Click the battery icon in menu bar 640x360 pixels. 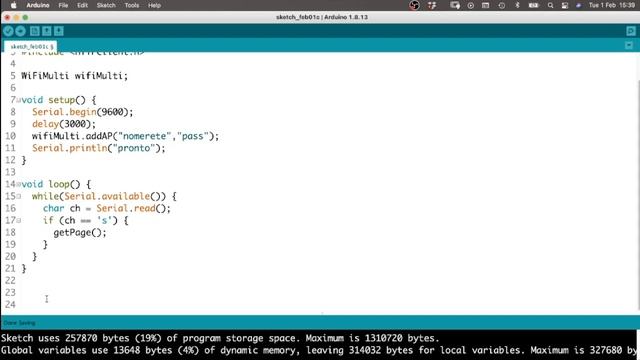click(533, 5)
